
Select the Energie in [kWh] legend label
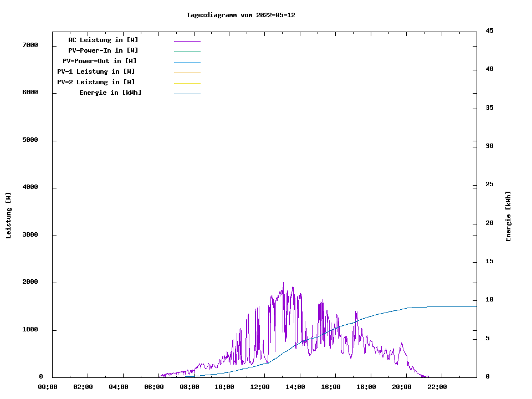pyautogui.click(x=110, y=93)
